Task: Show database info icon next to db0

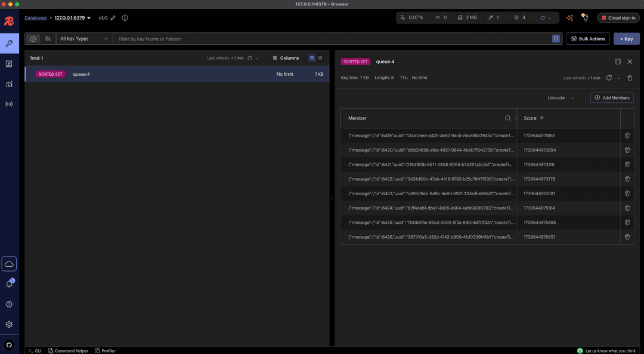Action: (x=125, y=18)
